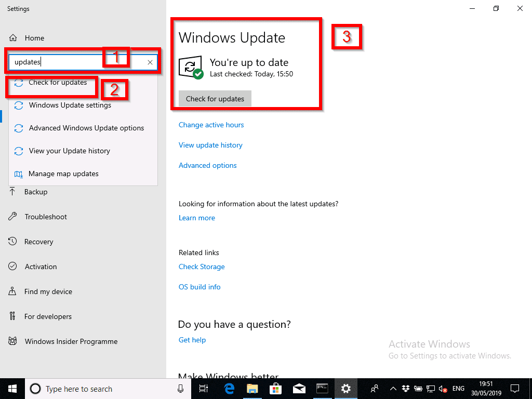Clear the search box with X icon
This screenshot has width=532, height=399.
[x=150, y=62]
